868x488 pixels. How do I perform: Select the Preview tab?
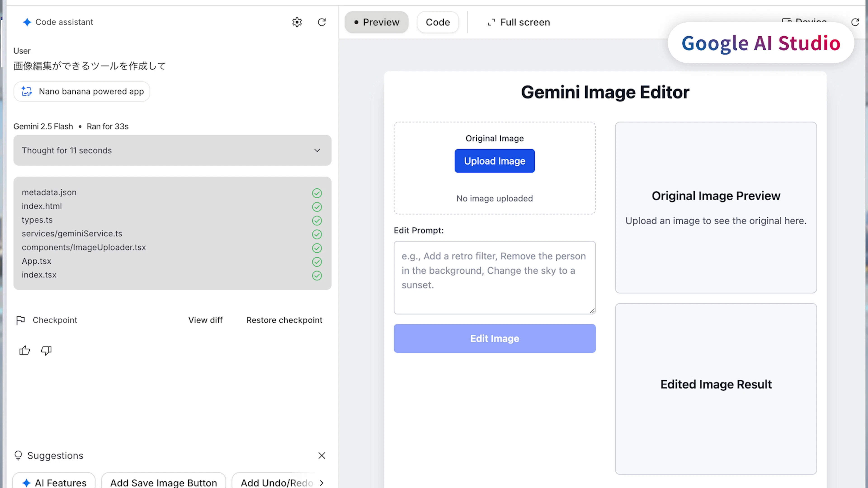click(x=376, y=22)
